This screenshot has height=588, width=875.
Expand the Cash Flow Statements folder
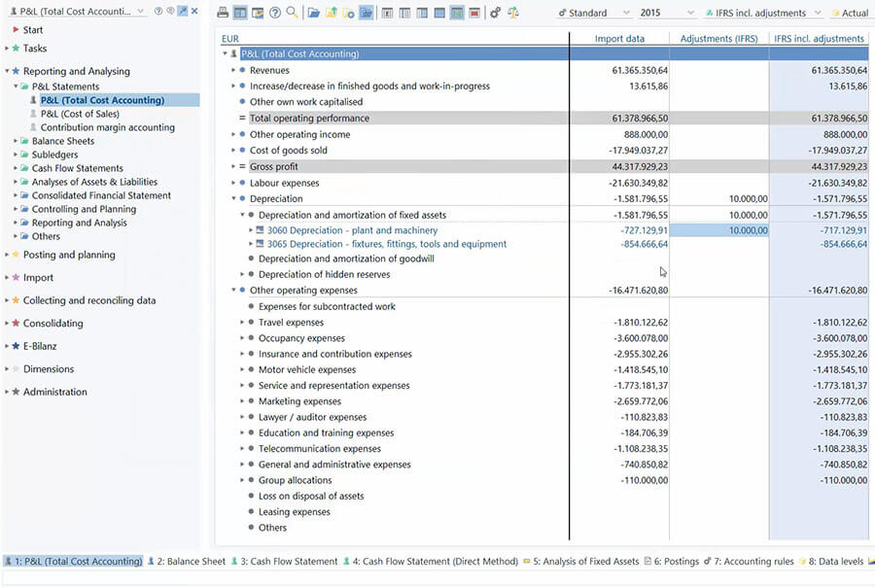(16, 168)
